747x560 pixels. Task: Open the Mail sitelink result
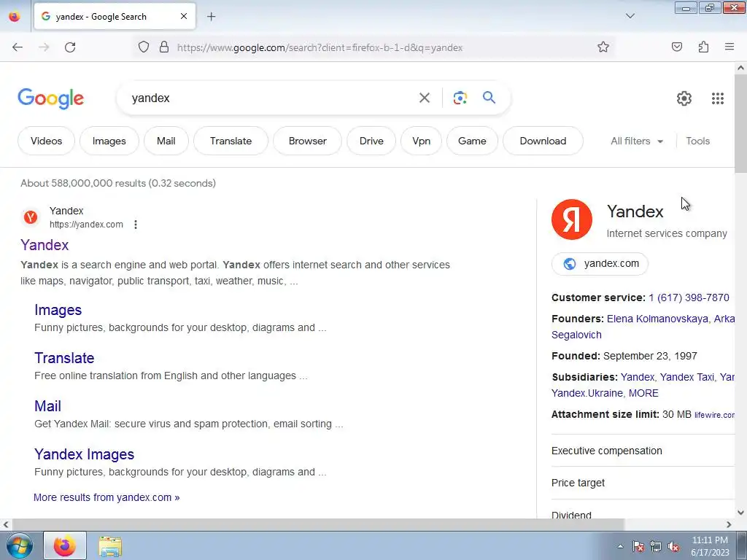pos(47,406)
